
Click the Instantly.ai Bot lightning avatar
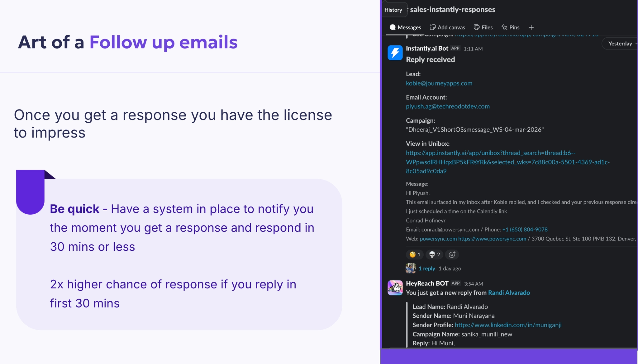pos(395,53)
